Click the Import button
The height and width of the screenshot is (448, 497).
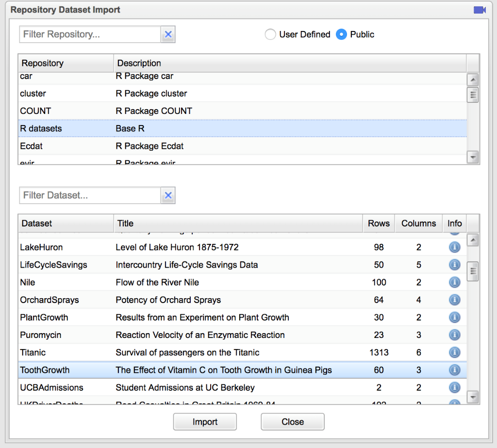tap(205, 422)
